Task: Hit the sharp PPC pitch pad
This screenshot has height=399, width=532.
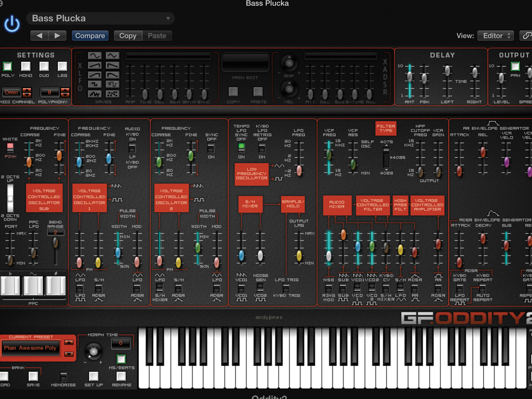Action: 56,286
